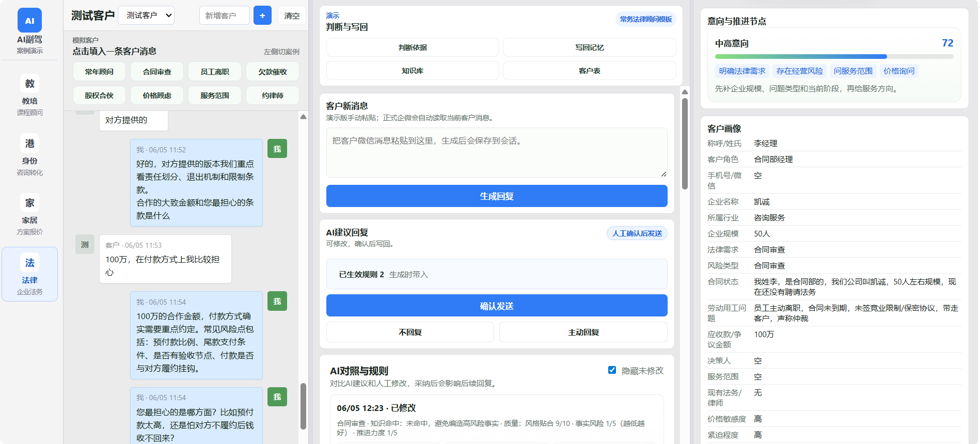Screen dimensions: 980x444
Task: Select the 港 身份 sidebar icon
Action: (x=29, y=144)
